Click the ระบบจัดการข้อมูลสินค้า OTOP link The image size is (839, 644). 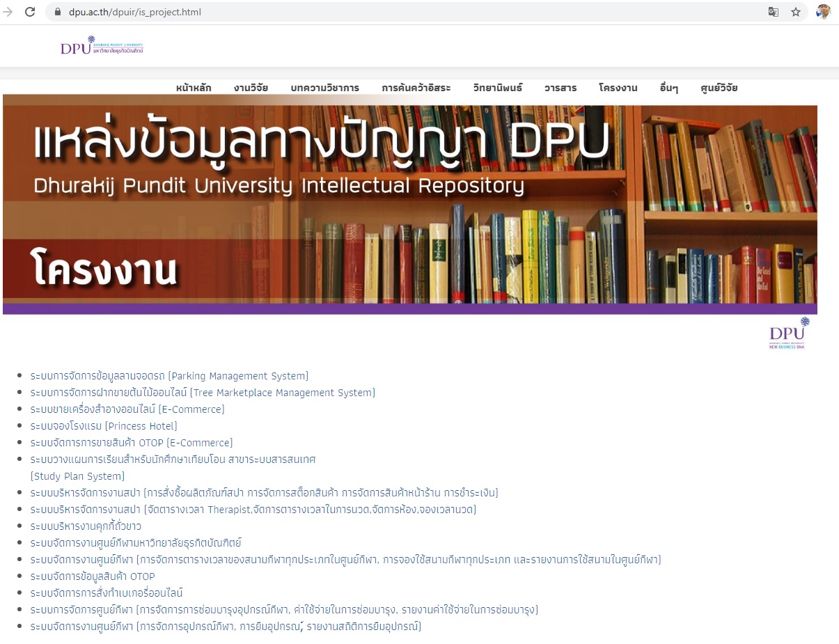93,576
